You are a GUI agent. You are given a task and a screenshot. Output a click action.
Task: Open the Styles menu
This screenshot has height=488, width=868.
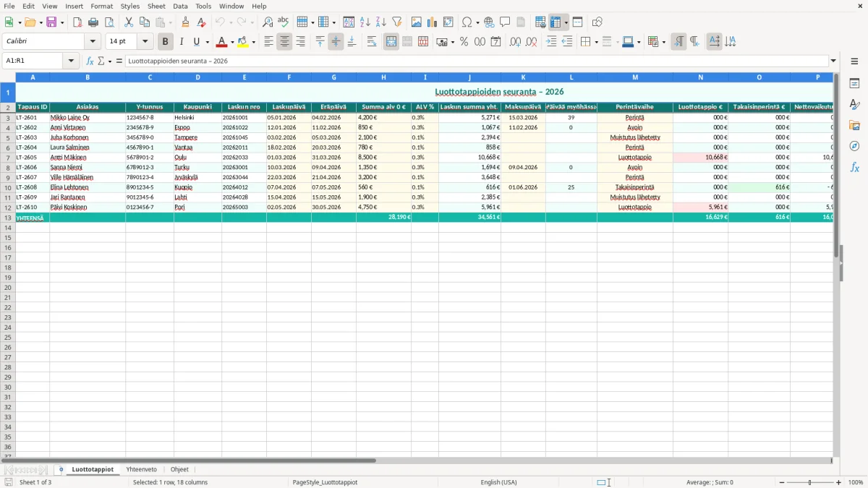tap(130, 6)
